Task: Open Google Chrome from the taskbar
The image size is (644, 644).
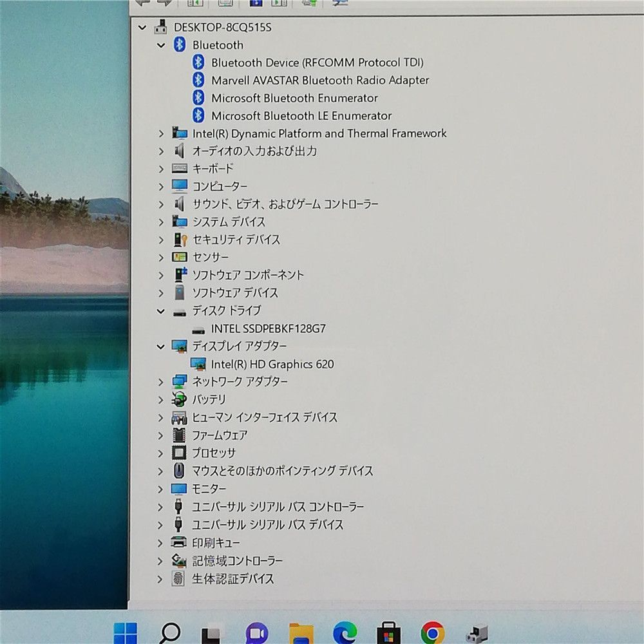Action: (x=432, y=632)
